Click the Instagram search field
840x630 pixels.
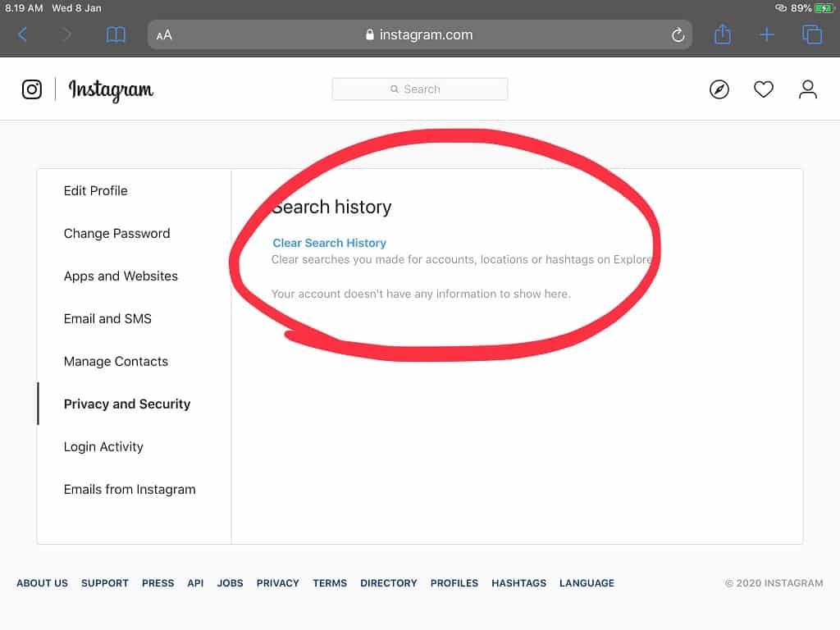point(420,89)
